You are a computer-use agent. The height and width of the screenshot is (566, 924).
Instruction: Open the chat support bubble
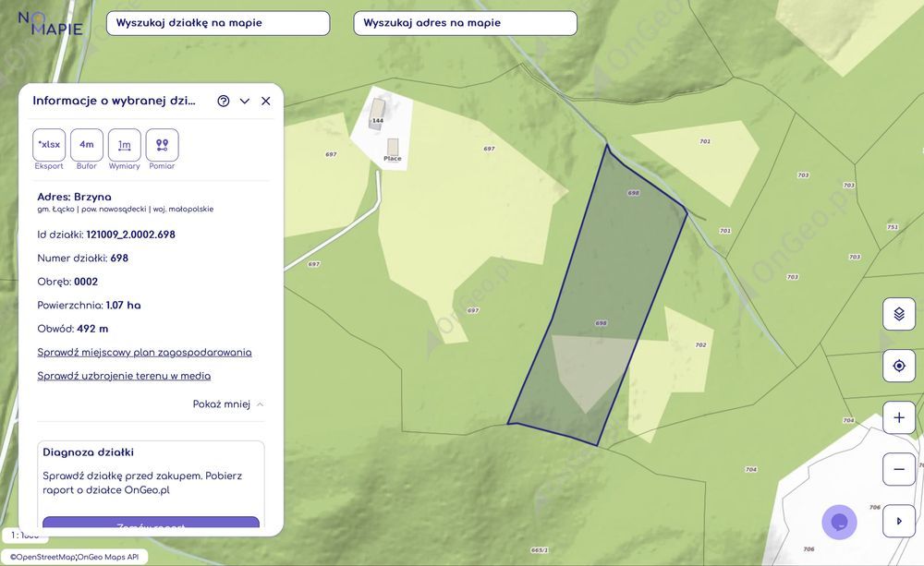tap(839, 522)
